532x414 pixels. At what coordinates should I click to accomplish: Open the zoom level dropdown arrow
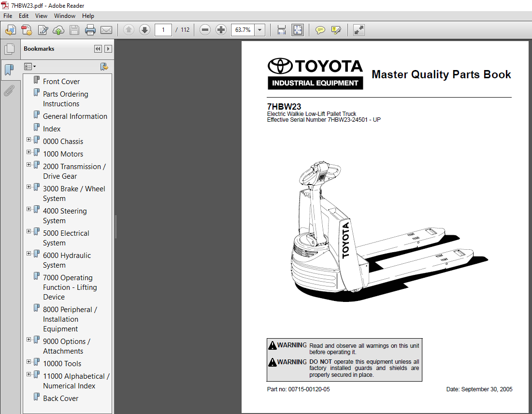click(x=259, y=30)
